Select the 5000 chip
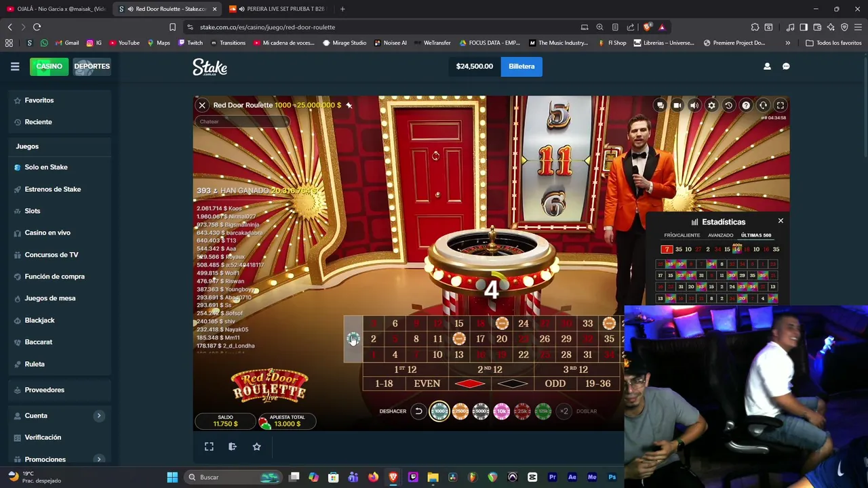 (x=481, y=411)
